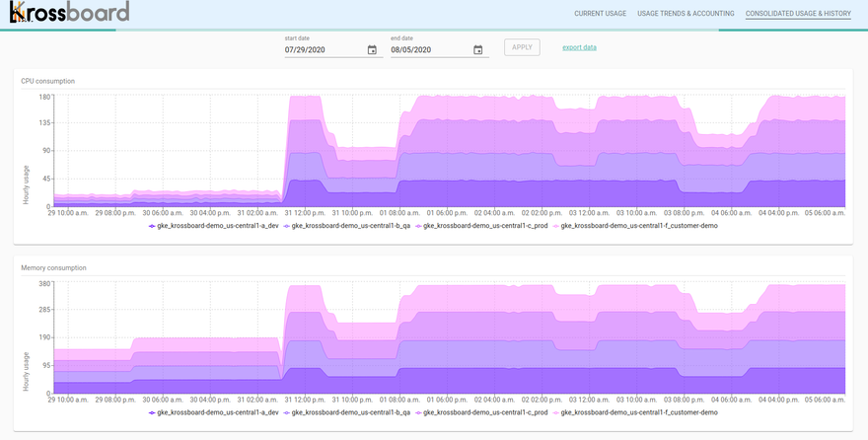
Task: Open the start date calendar picker icon
Action: 372,50
